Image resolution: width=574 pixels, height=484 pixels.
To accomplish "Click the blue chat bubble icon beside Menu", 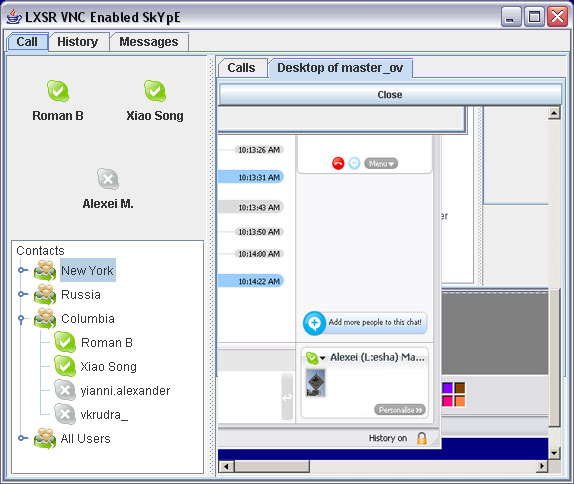I will [x=354, y=163].
